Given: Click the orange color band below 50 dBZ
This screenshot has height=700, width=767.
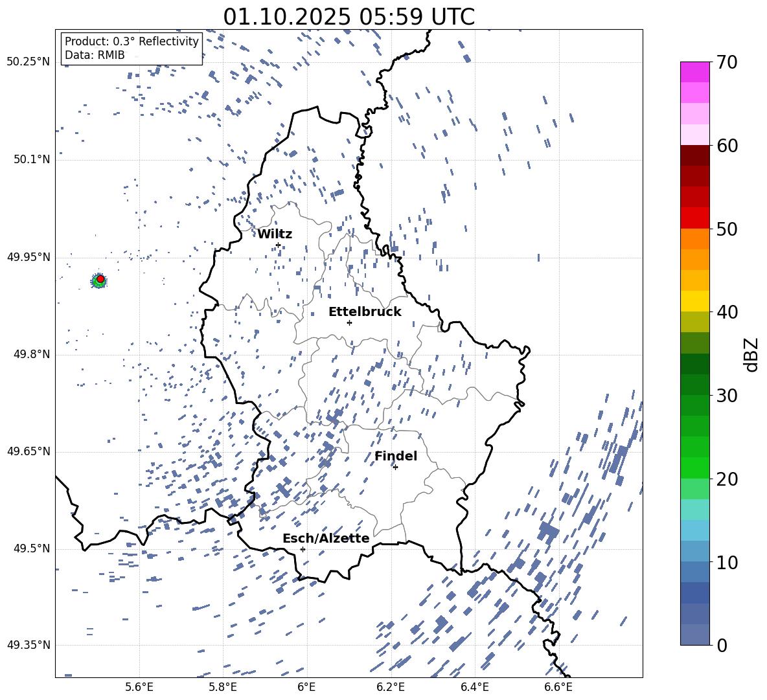Looking at the screenshot, I should (x=694, y=239).
